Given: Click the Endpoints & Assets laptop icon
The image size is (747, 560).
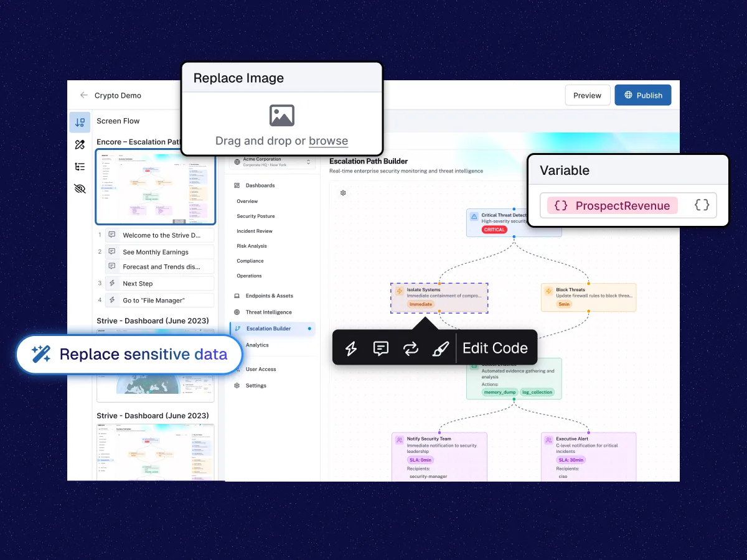Looking at the screenshot, I should [x=237, y=296].
